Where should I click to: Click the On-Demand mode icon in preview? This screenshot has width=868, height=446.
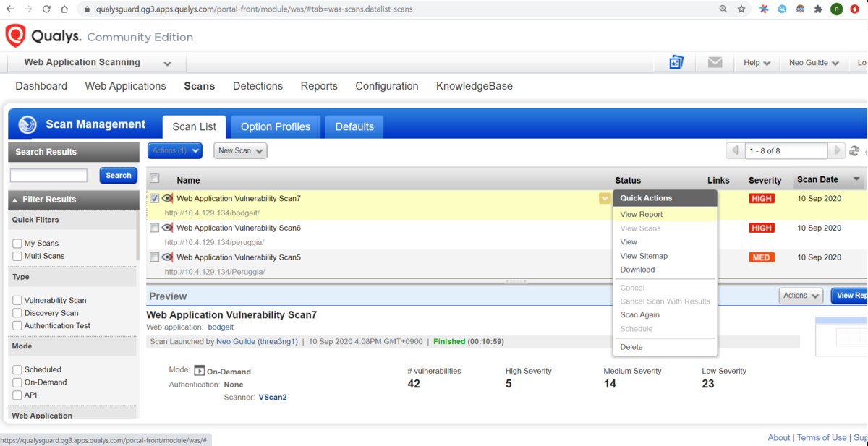click(200, 371)
